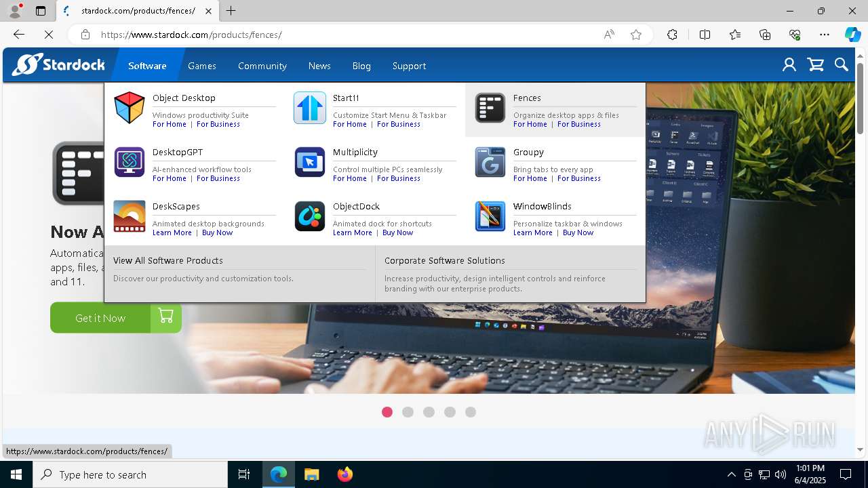Open the Object Desktop product icon
The image size is (868, 488).
click(x=129, y=108)
